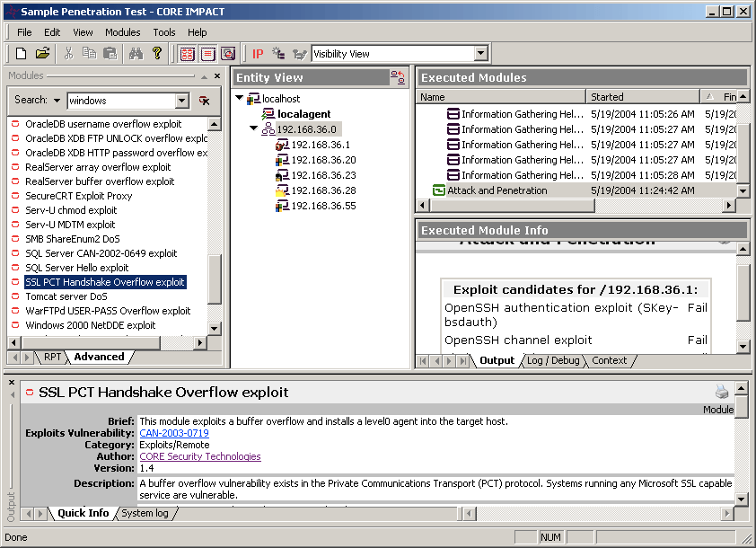Select SecureCRT Exploit Proxy module
The image size is (756, 548).
pyautogui.click(x=79, y=196)
